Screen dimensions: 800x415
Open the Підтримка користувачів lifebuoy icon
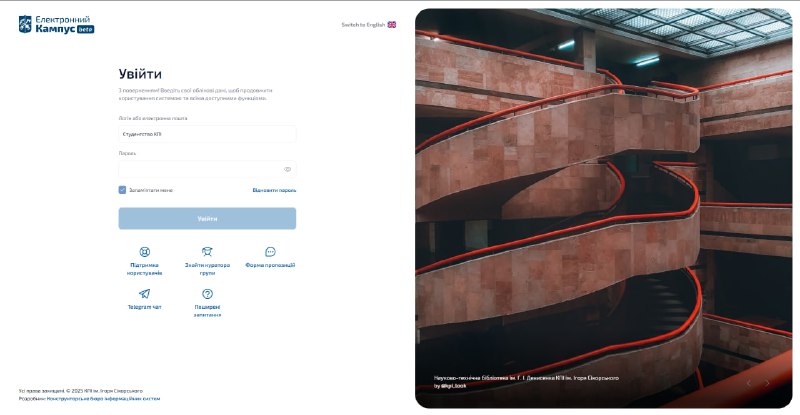click(144, 252)
